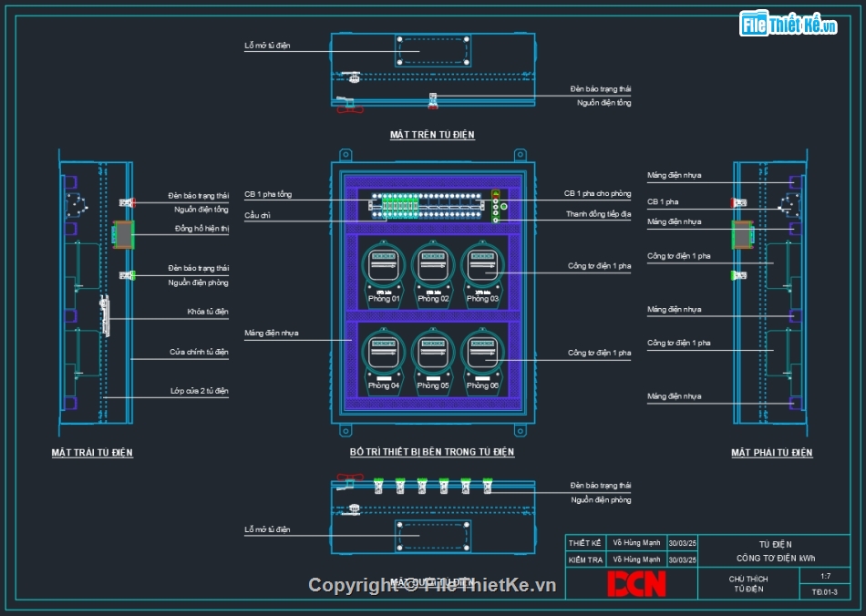Image resolution: width=866 pixels, height=616 pixels.
Task: Select the "Cửa chính tủ điện" label
Action: click(199, 352)
